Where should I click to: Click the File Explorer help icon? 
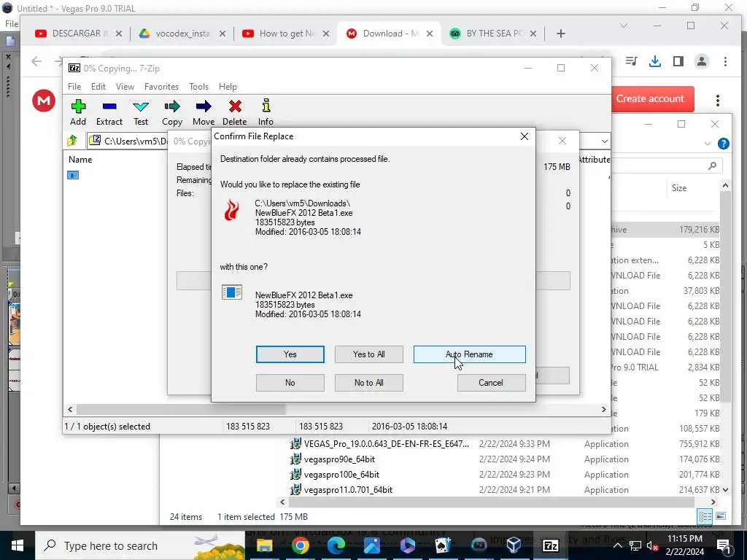click(x=723, y=144)
